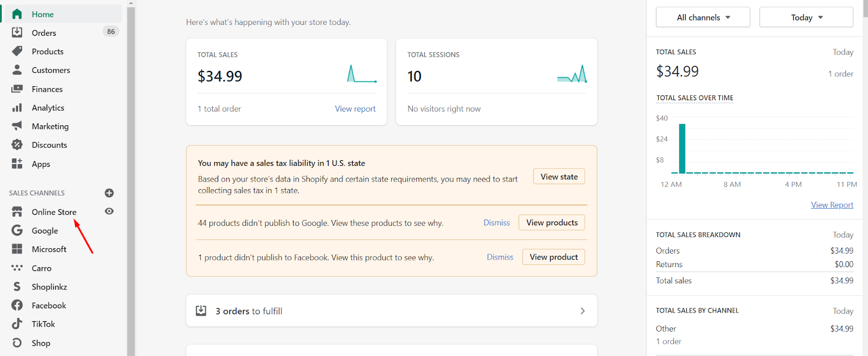Dismiss the Google products notice
Image resolution: width=868 pixels, height=356 pixels.
pyautogui.click(x=496, y=223)
